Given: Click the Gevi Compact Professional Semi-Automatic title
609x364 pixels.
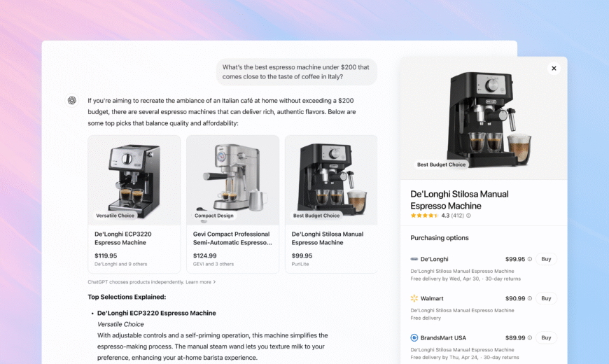Looking at the screenshot, I should 232,238.
